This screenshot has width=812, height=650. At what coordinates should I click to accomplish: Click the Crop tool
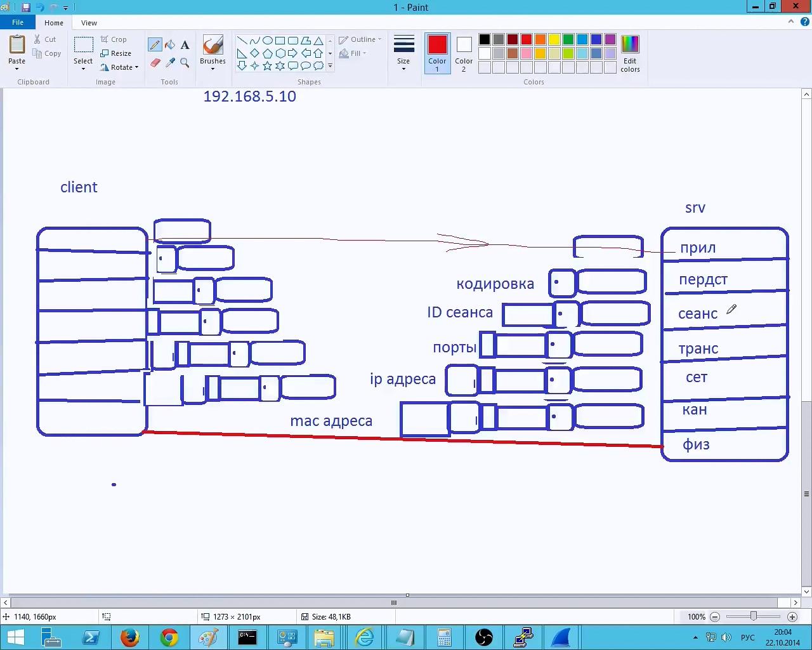coord(114,39)
